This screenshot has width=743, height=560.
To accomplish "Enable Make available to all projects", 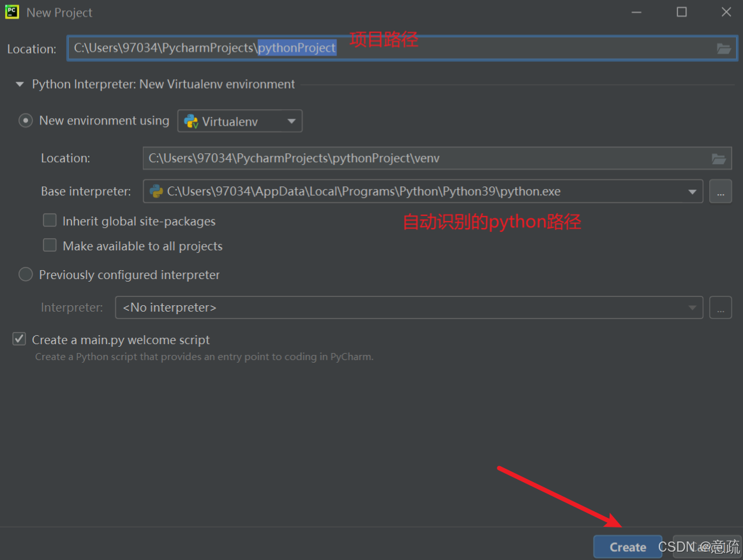I will pyautogui.click(x=50, y=245).
